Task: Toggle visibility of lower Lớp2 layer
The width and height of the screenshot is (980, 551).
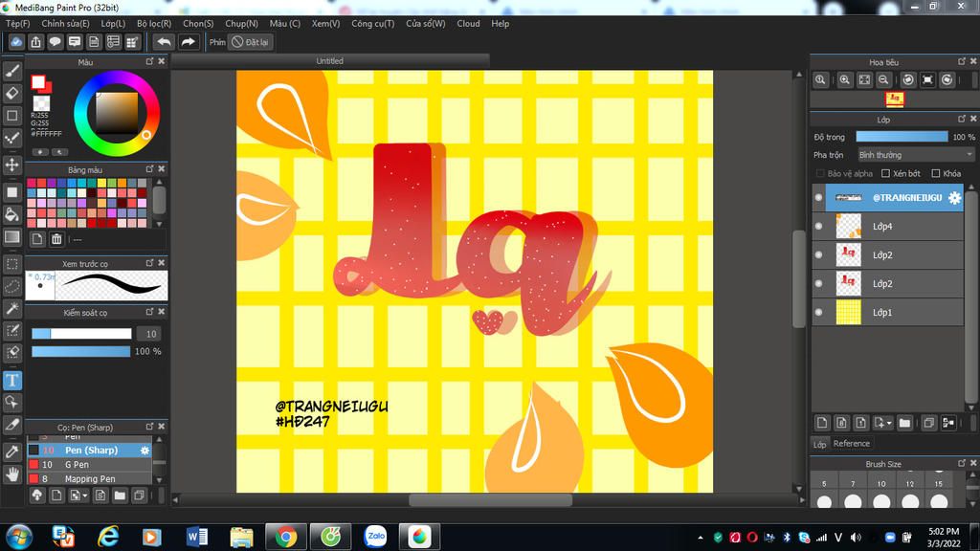Action: 819,283
